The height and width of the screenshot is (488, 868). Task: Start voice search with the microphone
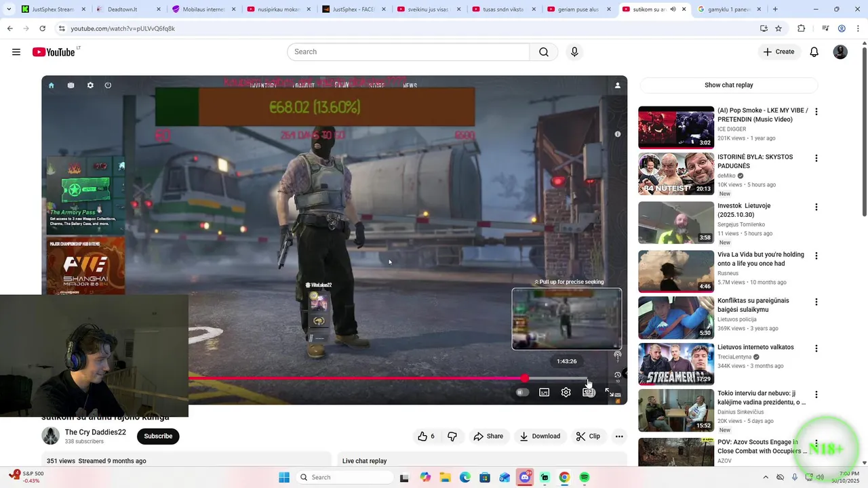[574, 52]
